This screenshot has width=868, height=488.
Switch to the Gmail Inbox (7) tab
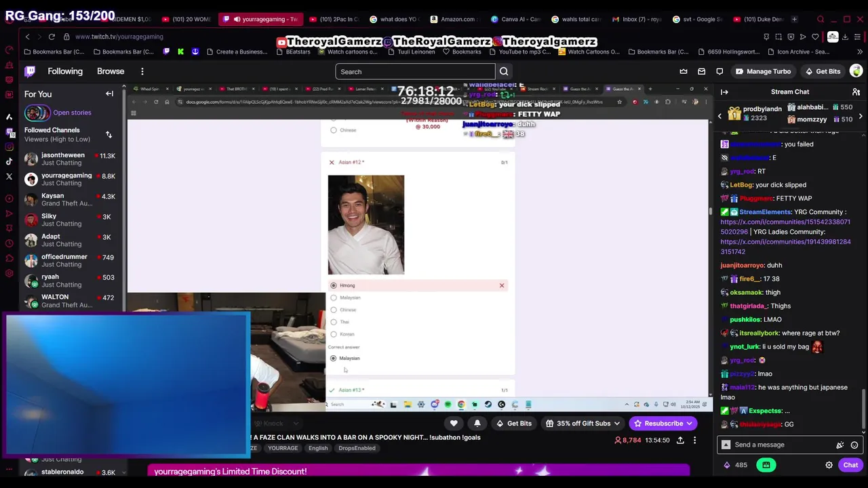(x=636, y=19)
